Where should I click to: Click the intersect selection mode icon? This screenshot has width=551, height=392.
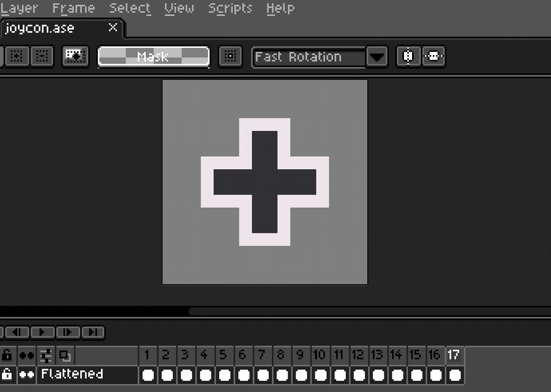[x=75, y=56]
